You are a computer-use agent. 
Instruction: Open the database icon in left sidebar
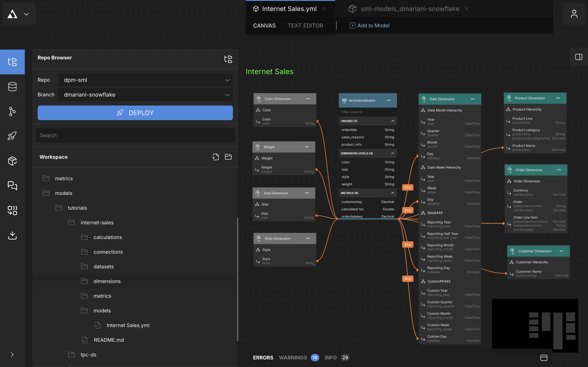(x=12, y=87)
